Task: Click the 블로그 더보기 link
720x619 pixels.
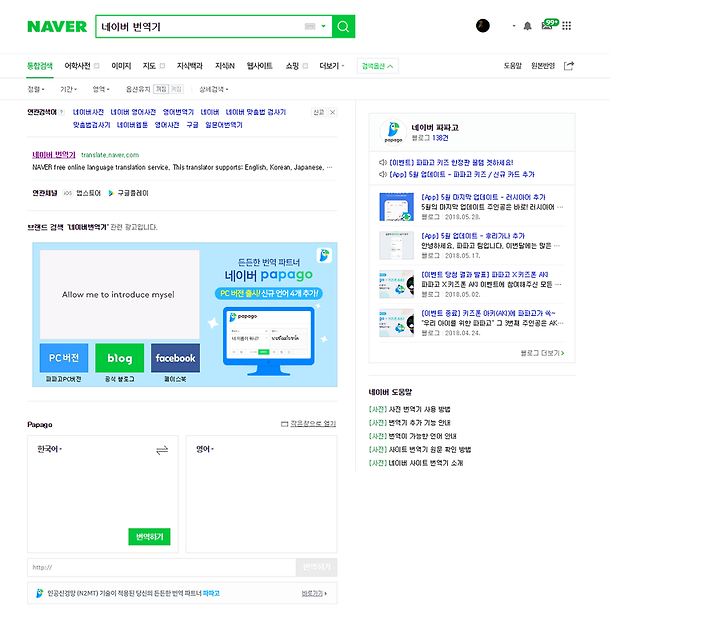Action: pyautogui.click(x=542, y=353)
